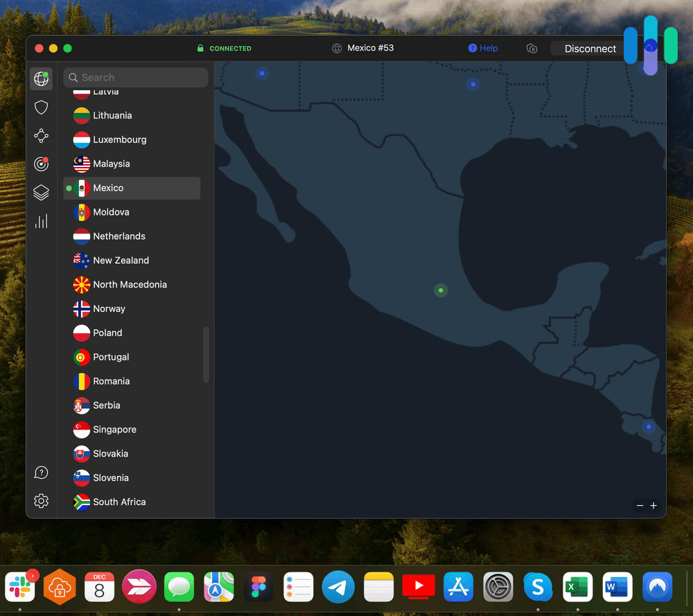Open Meshnet using the nodes icon

[41, 136]
